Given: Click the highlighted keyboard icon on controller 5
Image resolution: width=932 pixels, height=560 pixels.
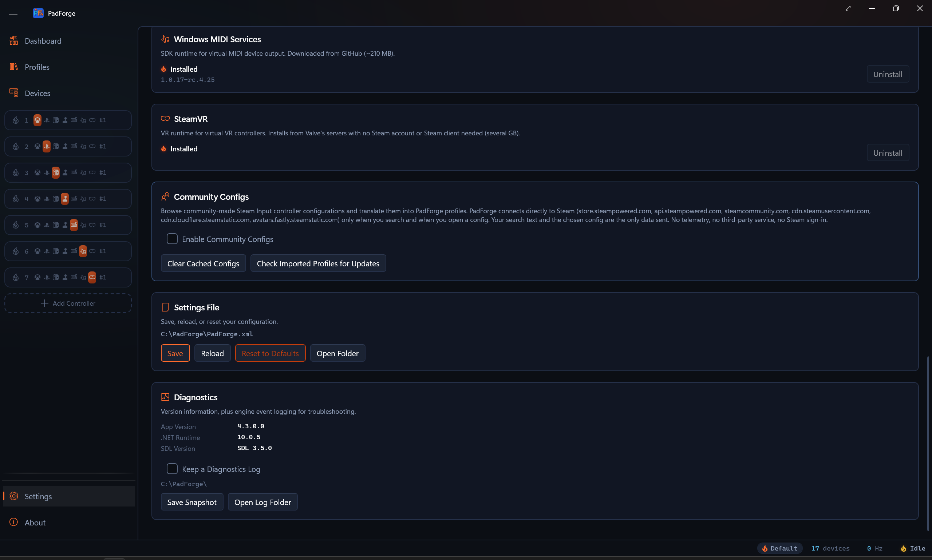Looking at the screenshot, I should [x=74, y=225].
